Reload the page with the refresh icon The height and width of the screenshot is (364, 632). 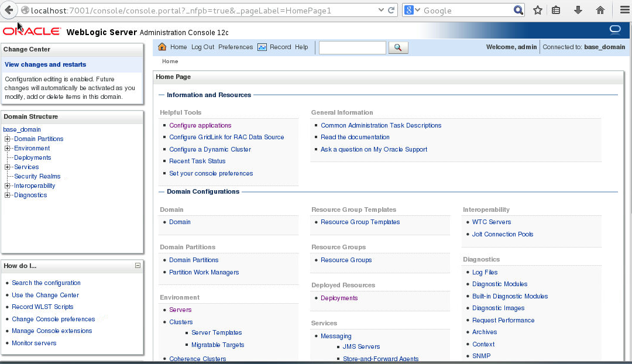[391, 10]
